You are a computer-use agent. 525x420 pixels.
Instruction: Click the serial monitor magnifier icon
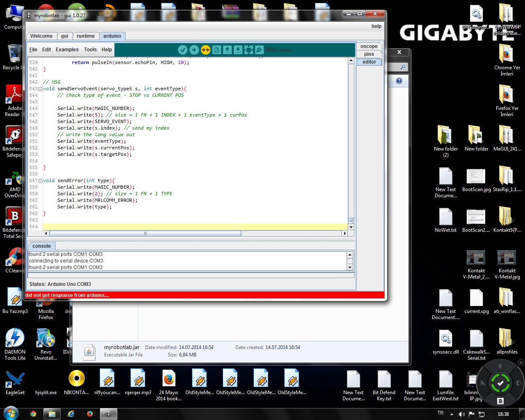[x=259, y=50]
